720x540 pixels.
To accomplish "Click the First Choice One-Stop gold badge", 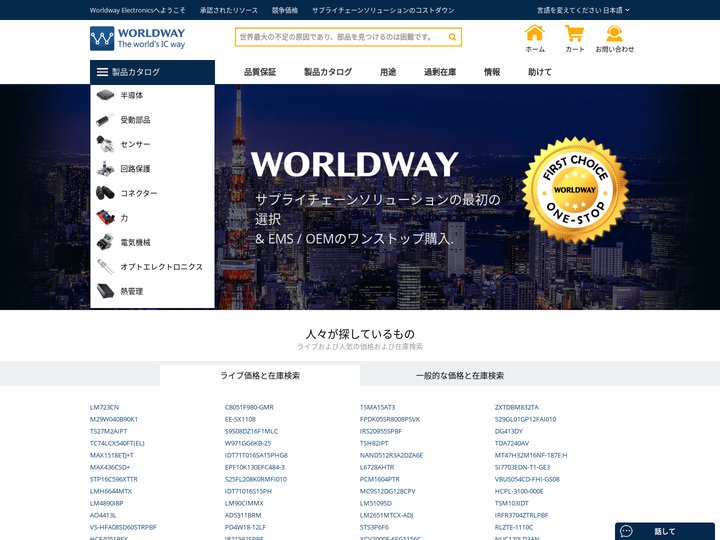I will click(x=575, y=190).
